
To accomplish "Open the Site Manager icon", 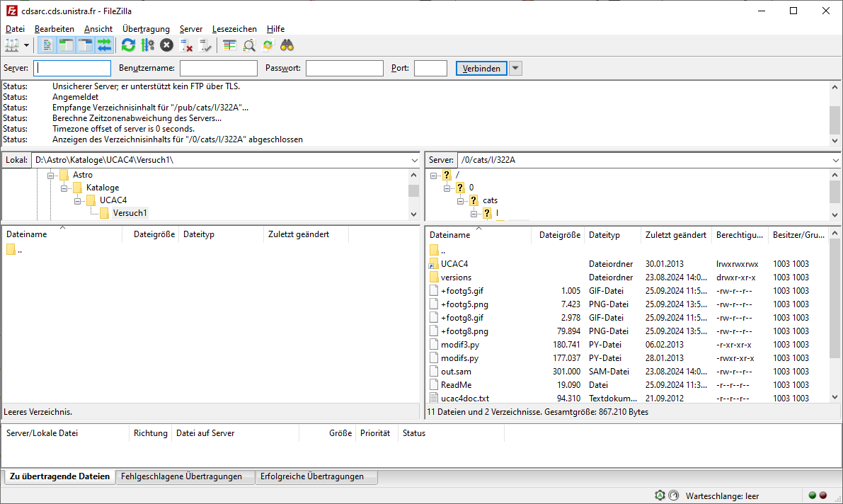I will pyautogui.click(x=12, y=46).
